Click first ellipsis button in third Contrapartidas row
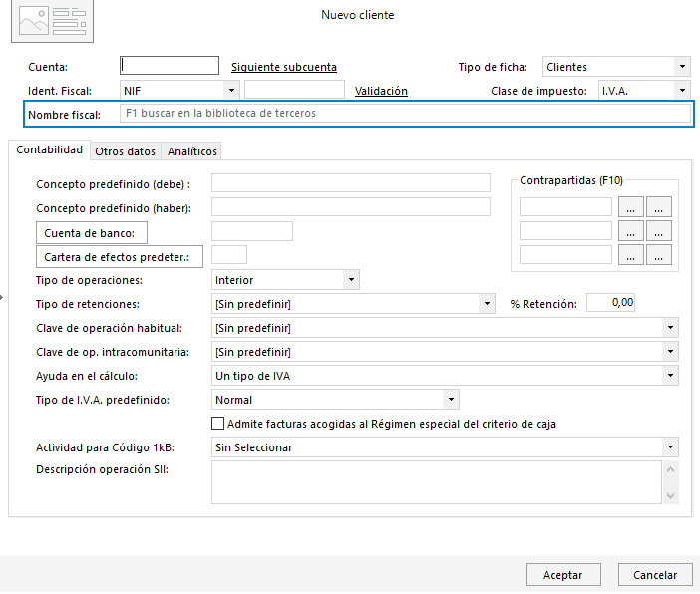700x594 pixels. point(631,255)
